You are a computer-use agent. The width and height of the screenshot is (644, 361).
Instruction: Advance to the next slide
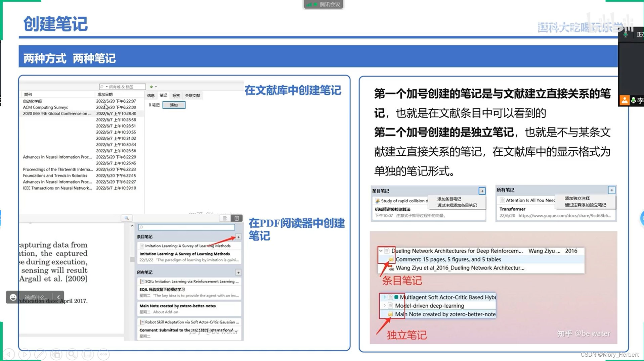tap(25, 354)
